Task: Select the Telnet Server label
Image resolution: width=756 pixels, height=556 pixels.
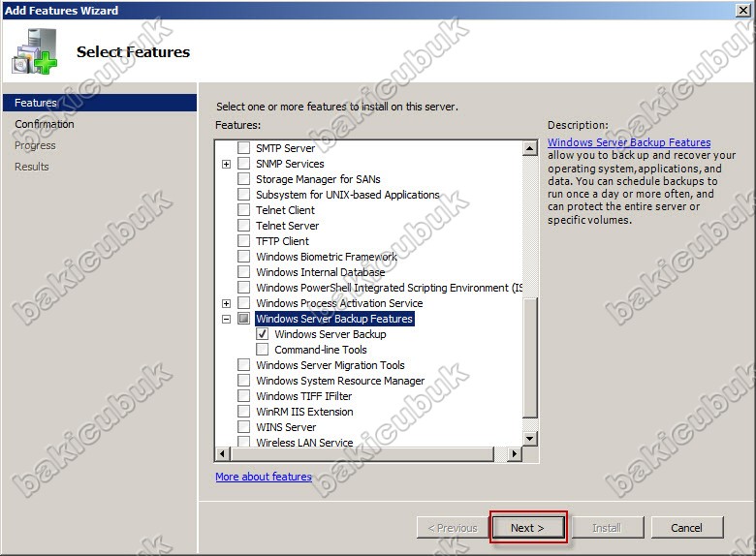Action: click(287, 226)
